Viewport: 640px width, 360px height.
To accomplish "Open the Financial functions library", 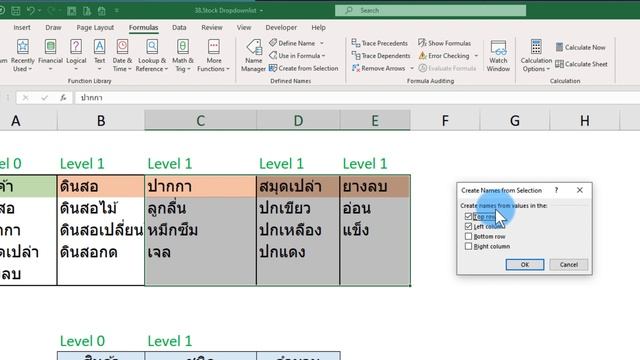I will pos(50,56).
